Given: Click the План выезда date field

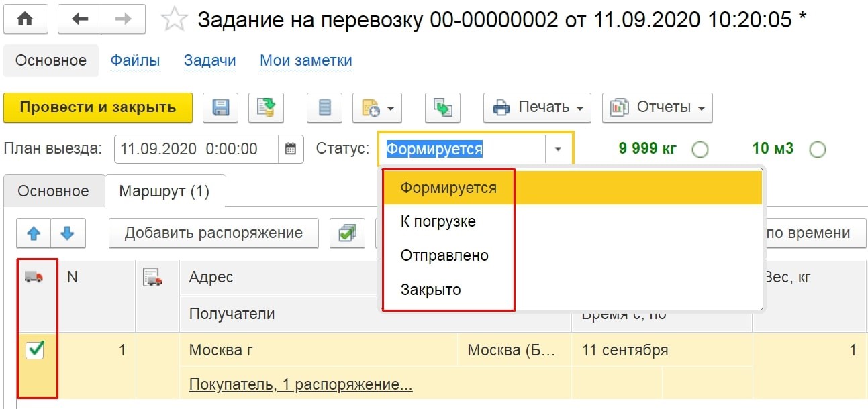Looking at the screenshot, I should pos(196,149).
